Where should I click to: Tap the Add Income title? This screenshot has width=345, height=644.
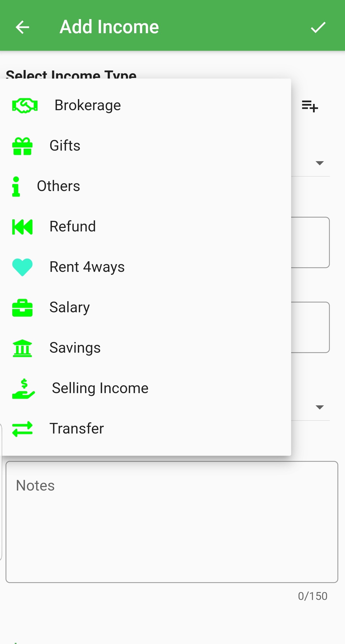[109, 27]
